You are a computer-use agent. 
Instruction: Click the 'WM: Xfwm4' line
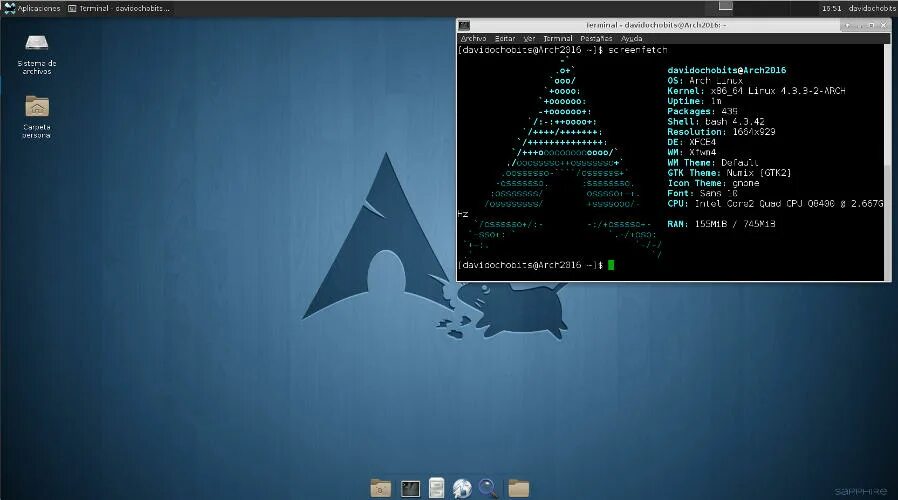tap(692, 153)
